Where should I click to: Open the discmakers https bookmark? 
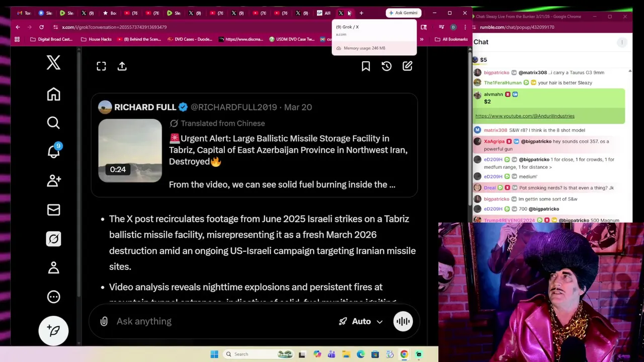(x=240, y=39)
